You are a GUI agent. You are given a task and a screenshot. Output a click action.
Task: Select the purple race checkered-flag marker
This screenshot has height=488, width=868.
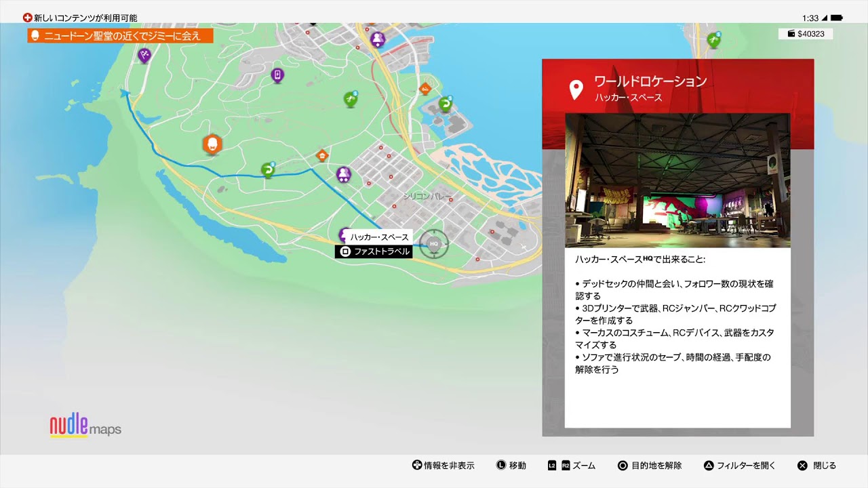(144, 55)
